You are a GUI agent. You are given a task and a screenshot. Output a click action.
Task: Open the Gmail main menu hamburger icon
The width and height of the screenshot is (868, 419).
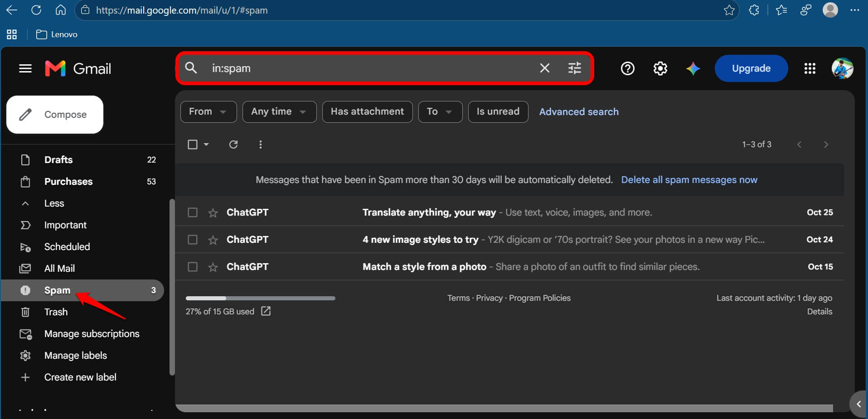pos(25,69)
